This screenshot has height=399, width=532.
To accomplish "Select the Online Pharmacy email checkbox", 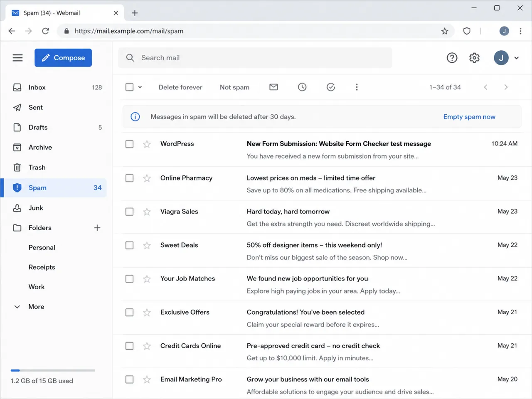I will [129, 178].
